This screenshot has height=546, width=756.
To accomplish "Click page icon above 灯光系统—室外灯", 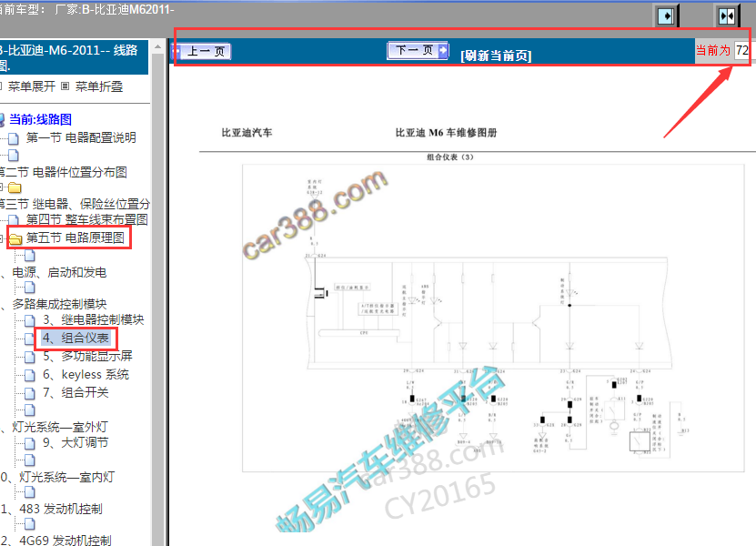I will pos(30,410).
